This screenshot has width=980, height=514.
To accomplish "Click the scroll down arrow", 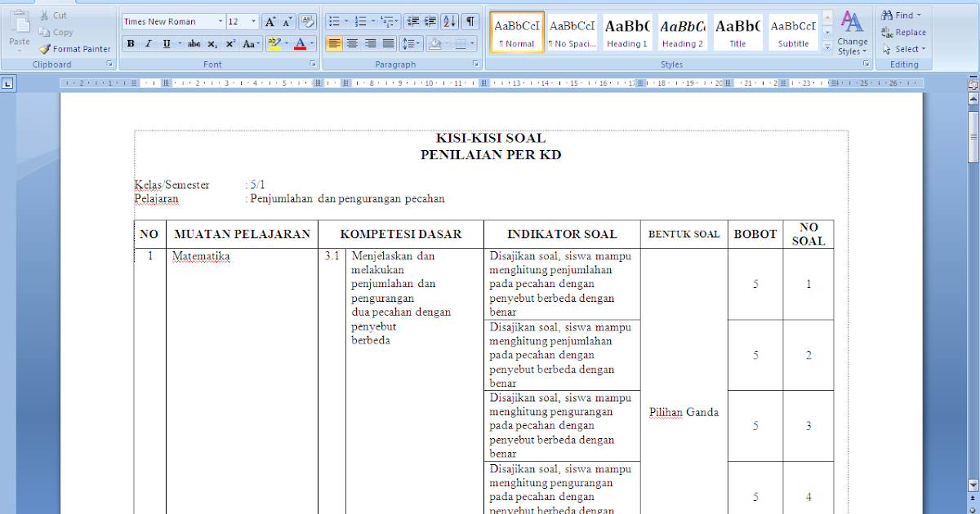I will coord(973,485).
